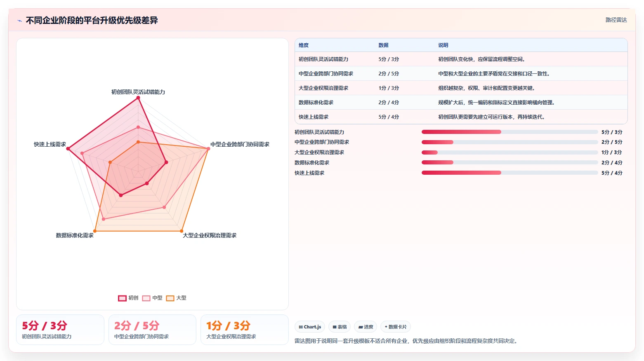This screenshot has height=361, width=644.
Task: Click the radar axis label 数据标准化需求
Action: point(75,235)
